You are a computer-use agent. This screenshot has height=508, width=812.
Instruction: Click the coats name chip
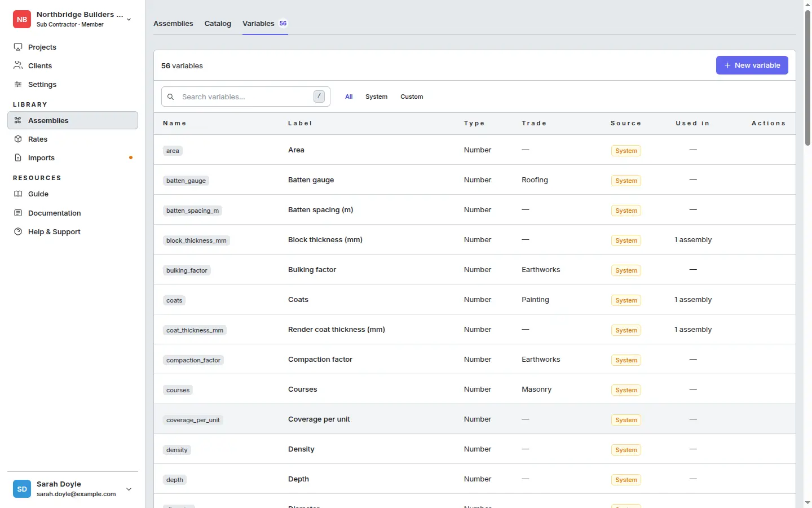(x=174, y=300)
